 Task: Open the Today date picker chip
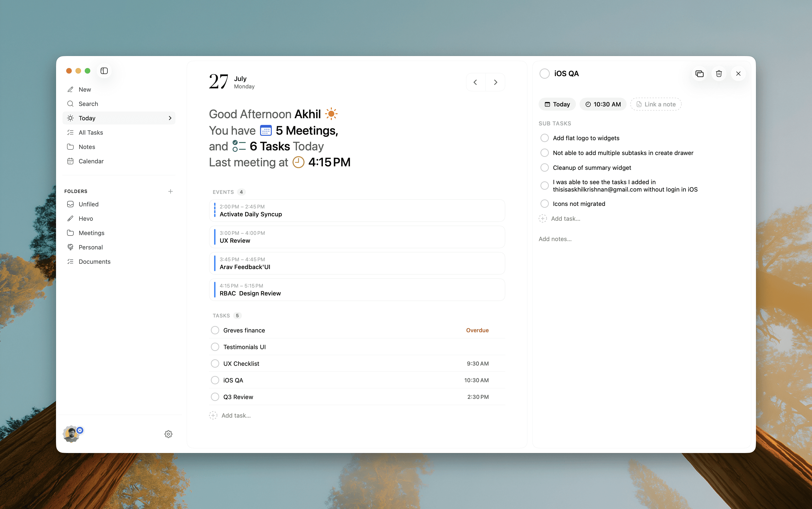[557, 104]
